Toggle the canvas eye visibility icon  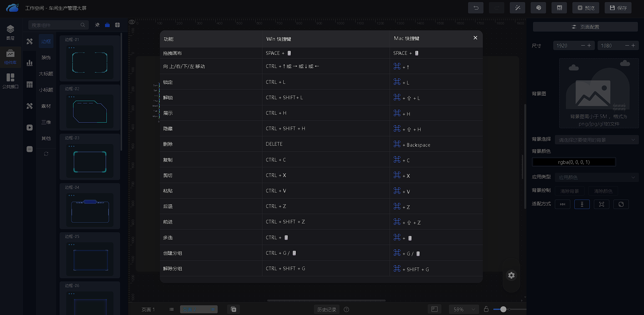point(132,22)
